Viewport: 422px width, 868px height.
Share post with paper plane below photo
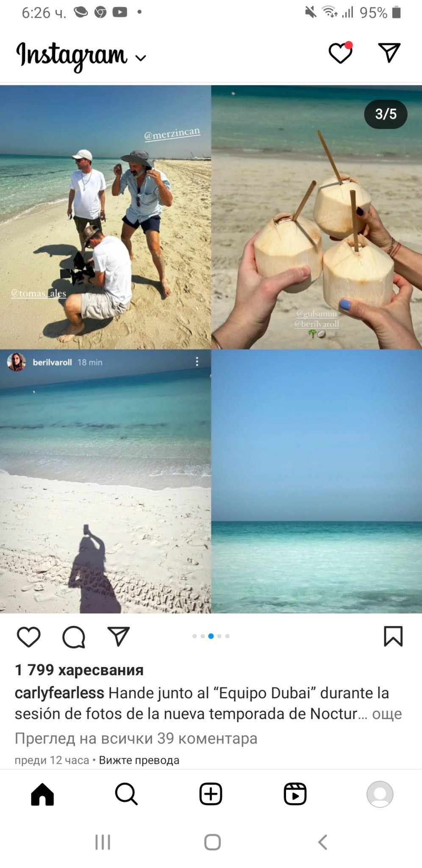click(119, 636)
